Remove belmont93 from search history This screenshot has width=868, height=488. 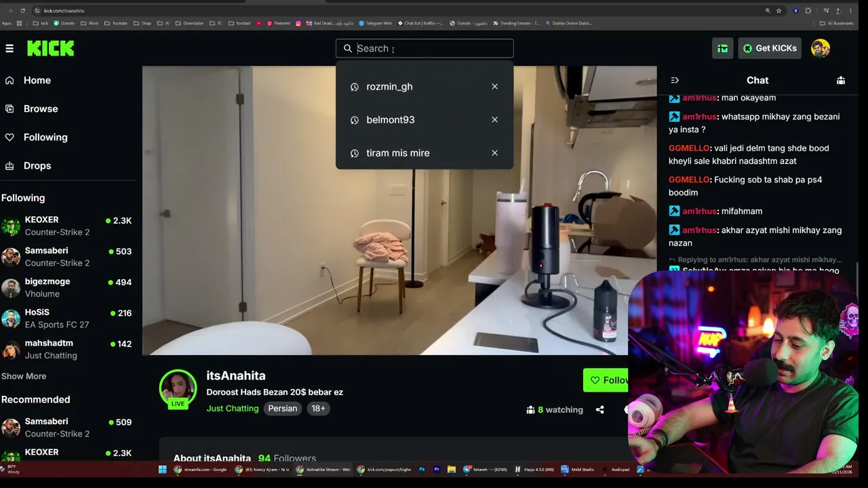[x=494, y=120]
